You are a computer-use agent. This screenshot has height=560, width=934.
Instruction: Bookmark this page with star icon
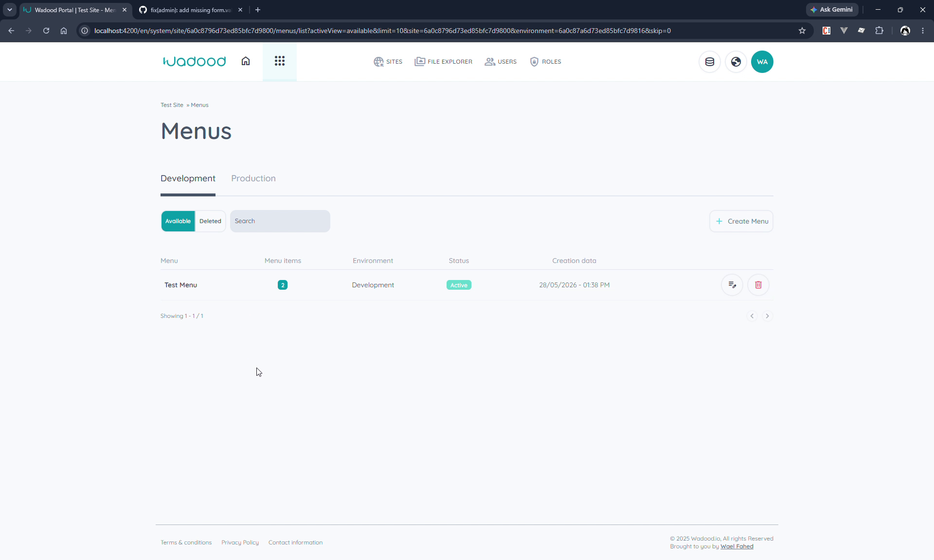pos(802,31)
